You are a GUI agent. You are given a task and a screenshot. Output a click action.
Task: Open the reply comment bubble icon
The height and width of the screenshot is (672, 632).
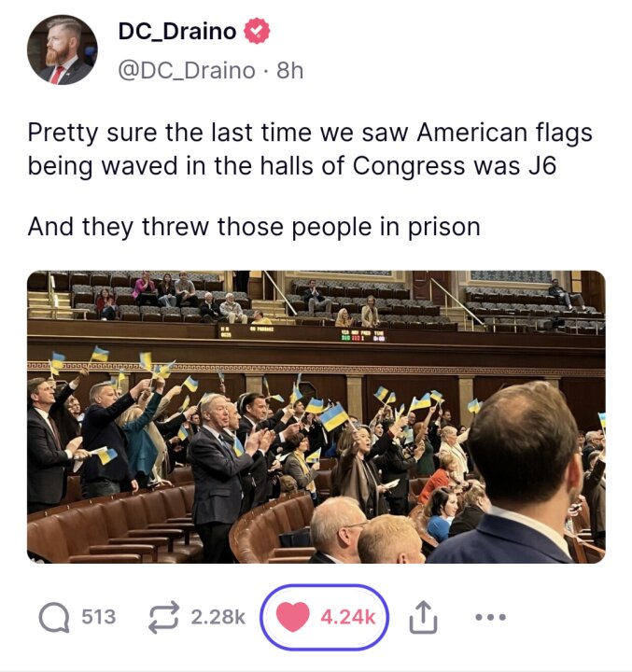coord(54,618)
